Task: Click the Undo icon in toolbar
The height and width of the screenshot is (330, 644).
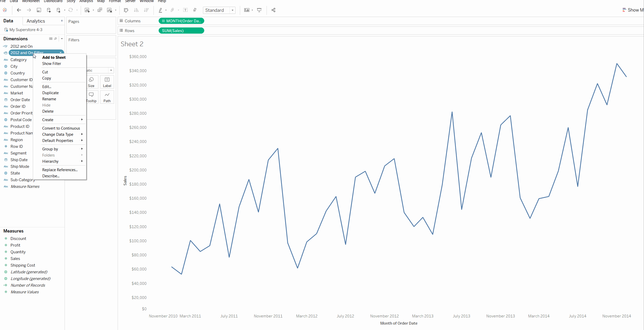Action: 18,10
